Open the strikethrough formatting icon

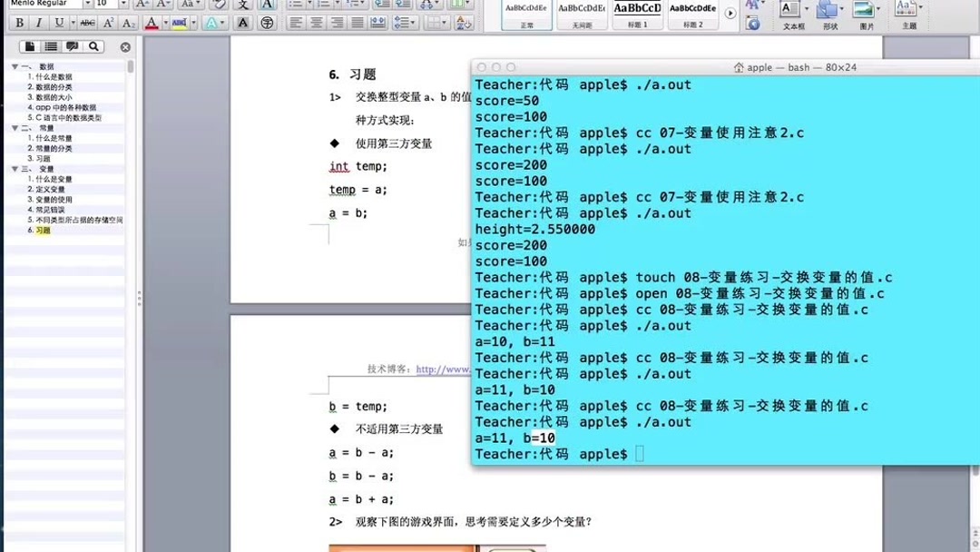[x=87, y=23]
